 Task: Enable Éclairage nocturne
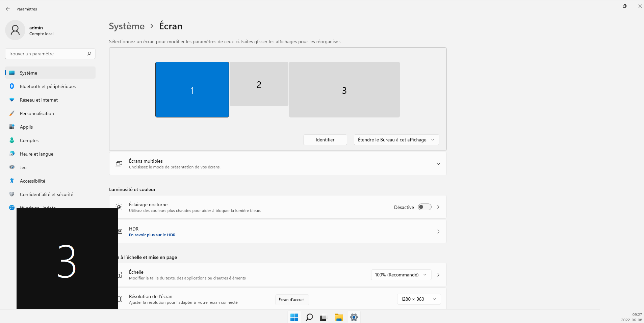click(x=424, y=207)
